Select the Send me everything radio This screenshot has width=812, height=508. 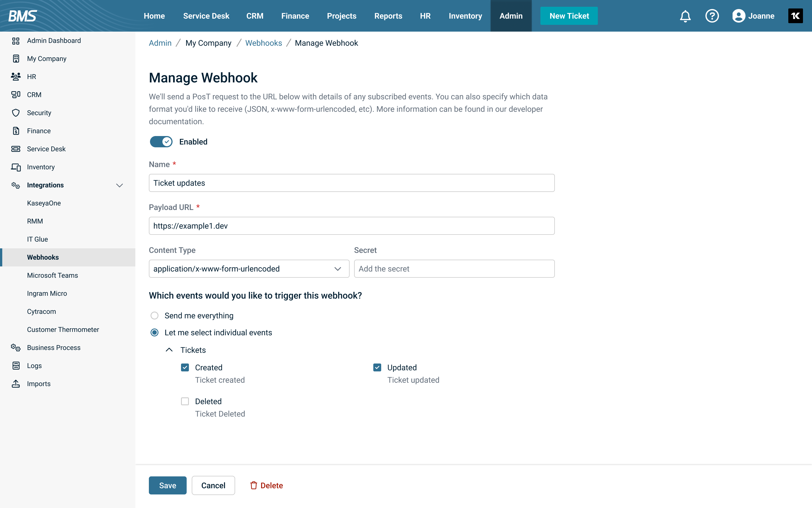click(x=154, y=316)
